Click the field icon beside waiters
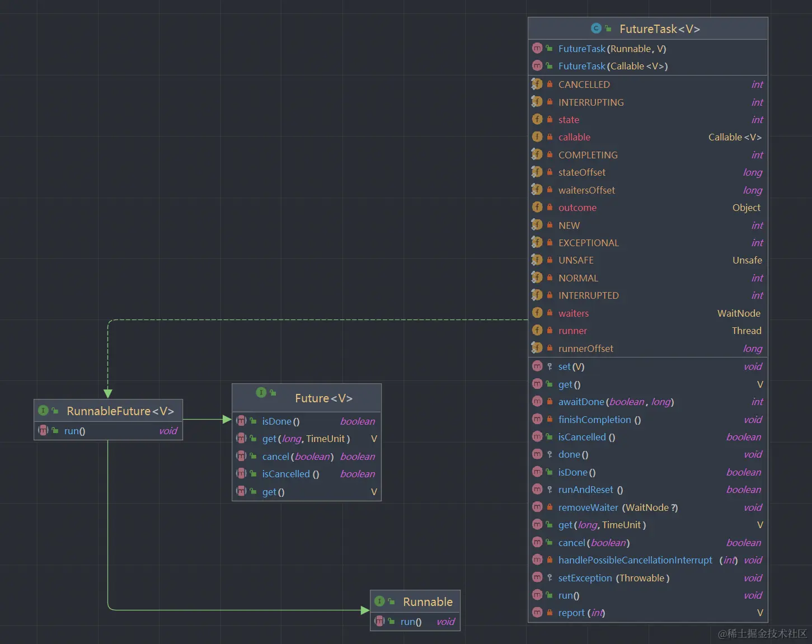This screenshot has width=812, height=644. 537,313
